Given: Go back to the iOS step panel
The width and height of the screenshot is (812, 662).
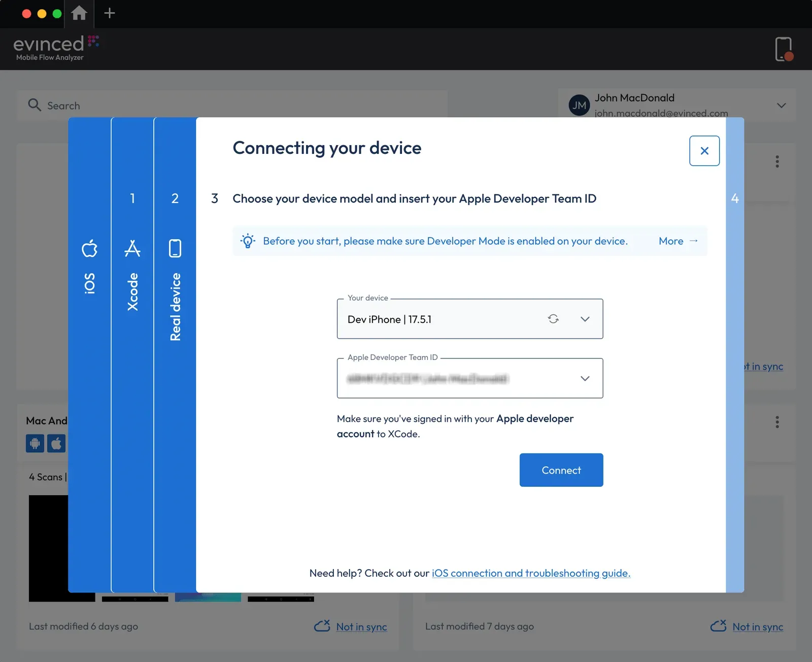Looking at the screenshot, I should 89,355.
